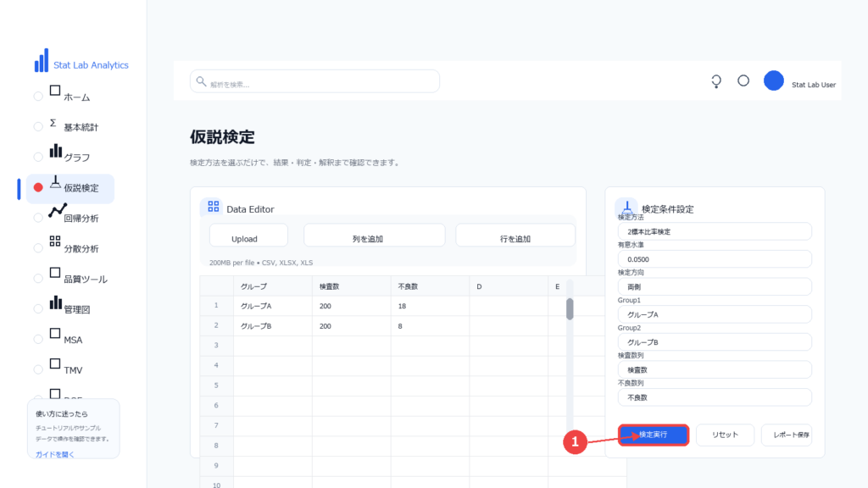Viewport: 868px width, 488px height.
Task: Click the bar chart icon for グラフ
Action: (x=55, y=151)
